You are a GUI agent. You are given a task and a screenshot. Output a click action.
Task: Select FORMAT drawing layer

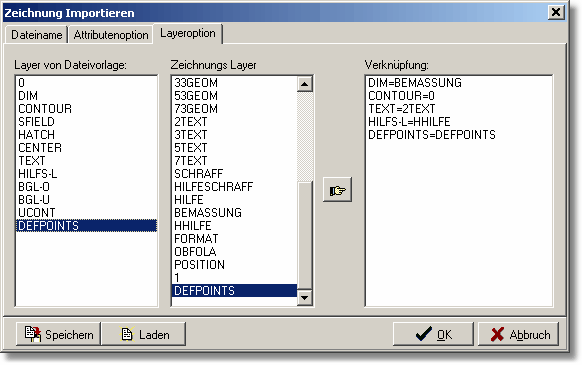coord(234,239)
